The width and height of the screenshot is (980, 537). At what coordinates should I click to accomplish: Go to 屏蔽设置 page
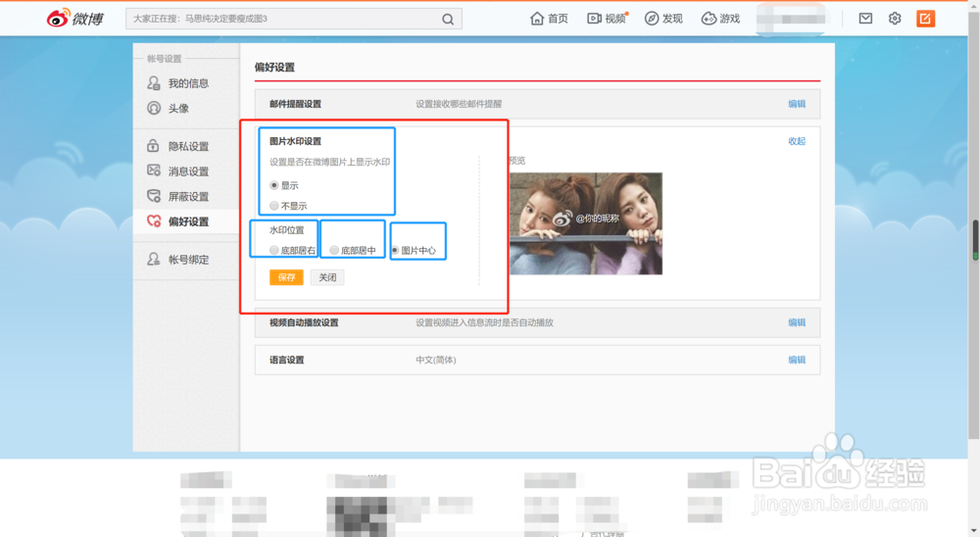(188, 196)
